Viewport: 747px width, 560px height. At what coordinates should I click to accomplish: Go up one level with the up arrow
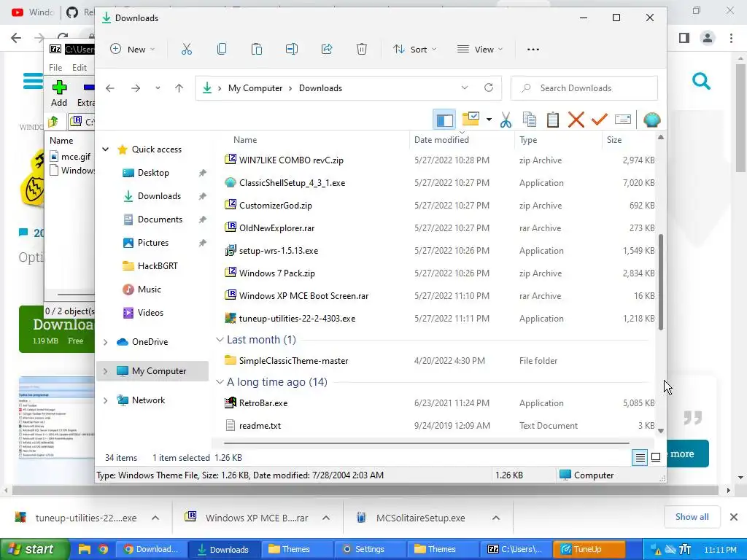coord(179,88)
